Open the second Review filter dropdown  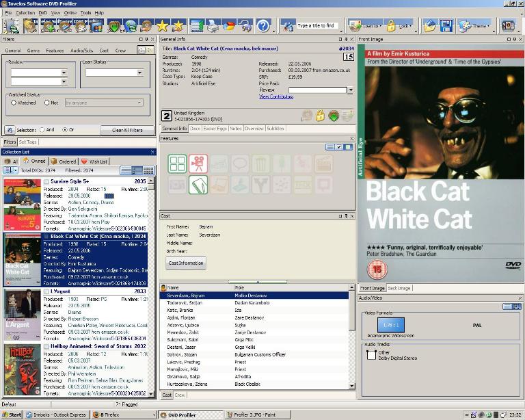click(x=64, y=81)
